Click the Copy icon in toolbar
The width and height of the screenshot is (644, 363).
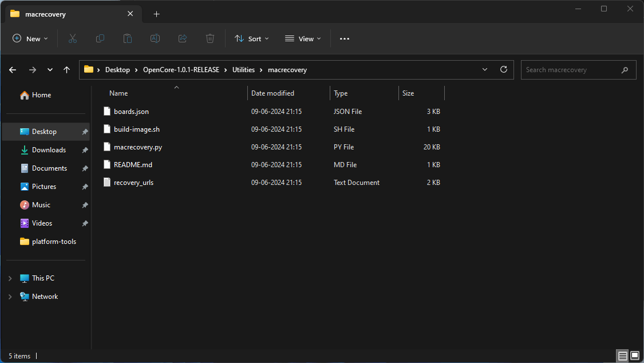[100, 38]
